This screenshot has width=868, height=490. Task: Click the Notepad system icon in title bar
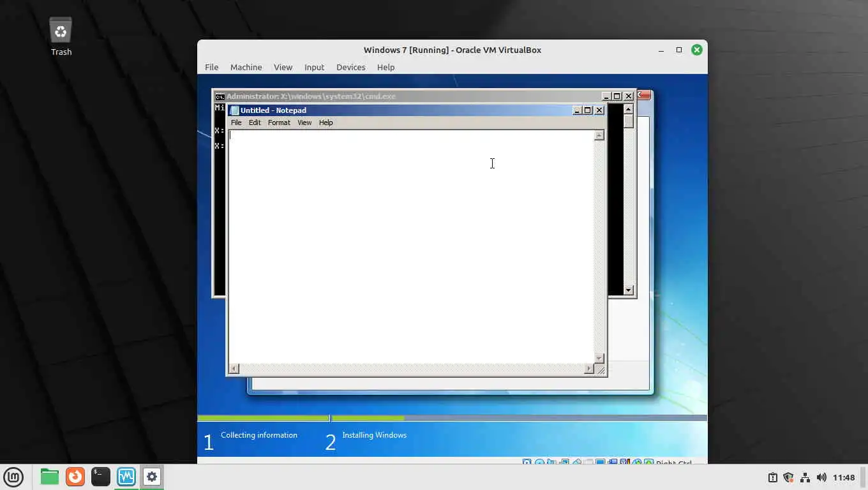coord(234,110)
